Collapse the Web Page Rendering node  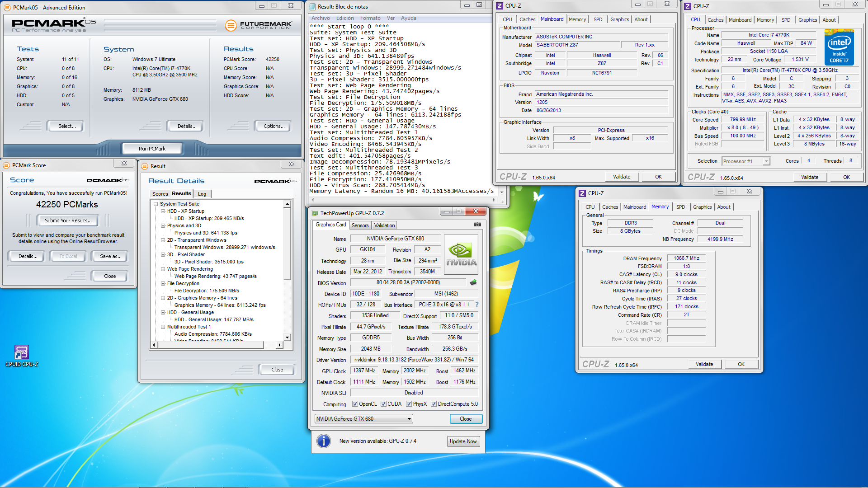163,269
